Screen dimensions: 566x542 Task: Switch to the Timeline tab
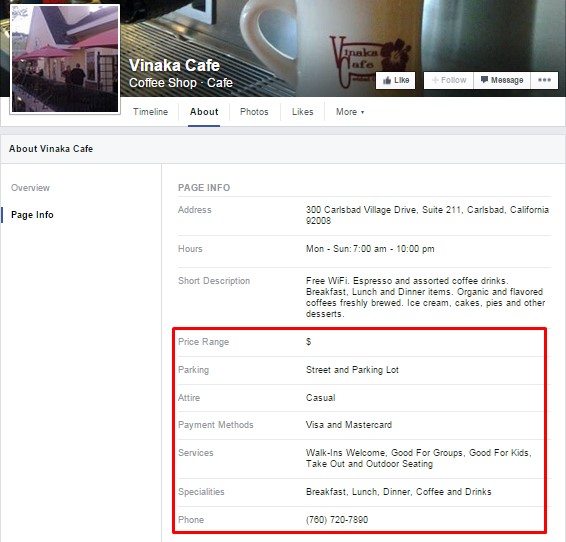(x=150, y=112)
